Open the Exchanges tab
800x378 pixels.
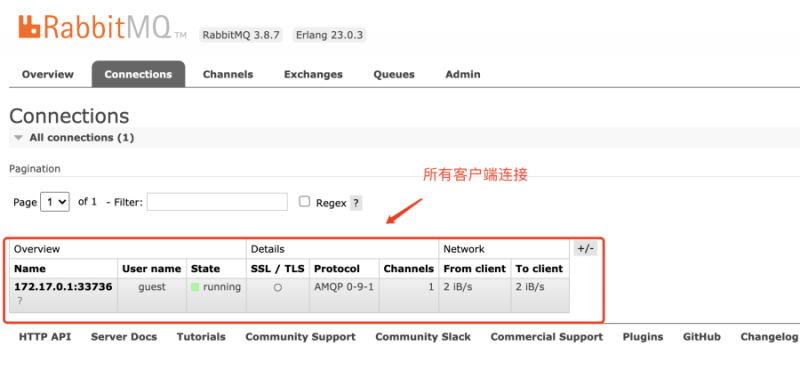pyautogui.click(x=313, y=74)
